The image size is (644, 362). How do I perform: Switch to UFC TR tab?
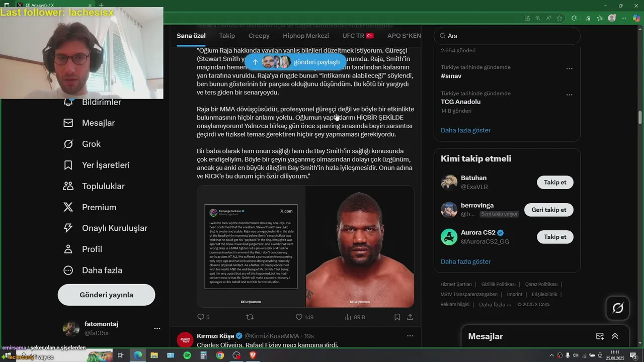[x=358, y=36]
